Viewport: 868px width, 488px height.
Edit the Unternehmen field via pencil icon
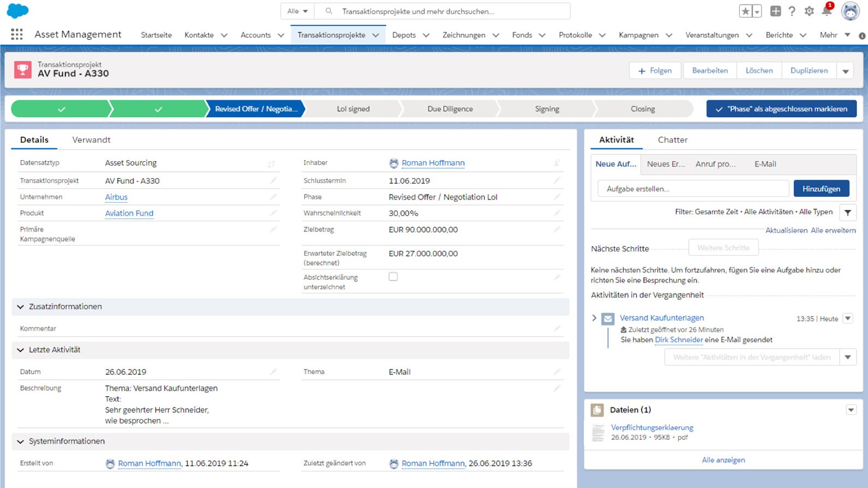(273, 197)
